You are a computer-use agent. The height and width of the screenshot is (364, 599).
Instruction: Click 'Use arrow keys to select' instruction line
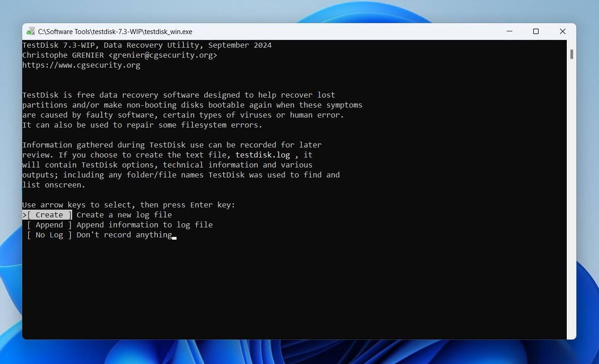point(129,205)
